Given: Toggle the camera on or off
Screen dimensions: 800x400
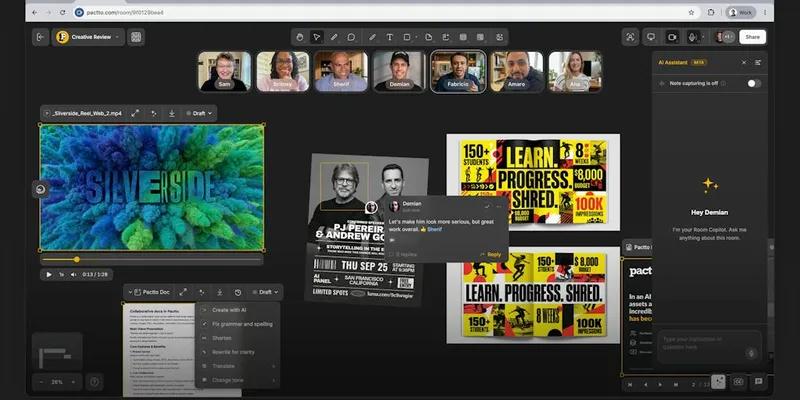Looking at the screenshot, I should tap(672, 37).
